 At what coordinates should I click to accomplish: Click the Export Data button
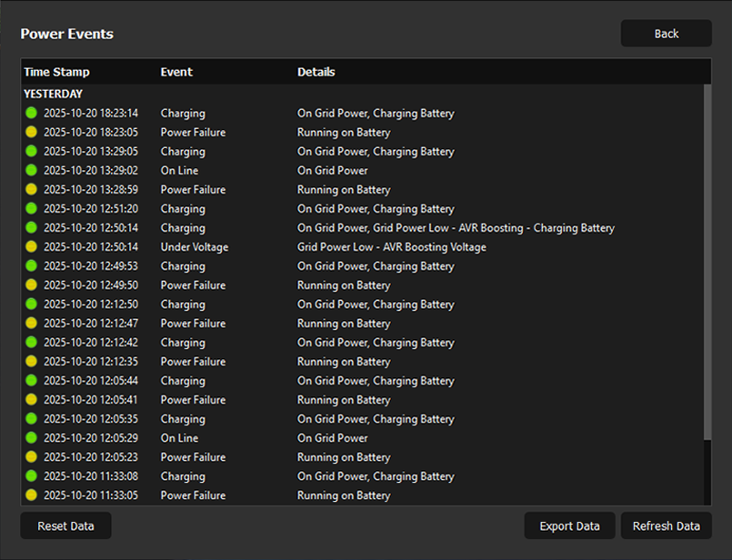pos(569,525)
